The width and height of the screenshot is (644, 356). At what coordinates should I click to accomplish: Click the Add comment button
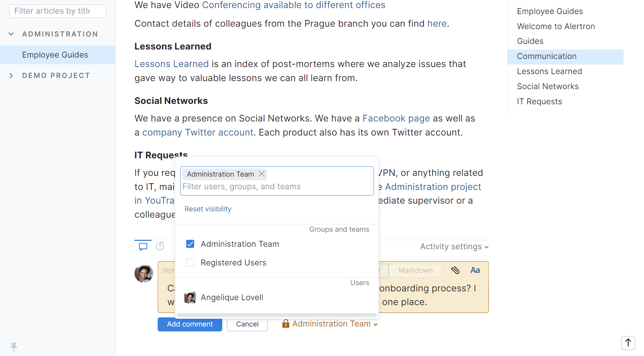click(190, 324)
